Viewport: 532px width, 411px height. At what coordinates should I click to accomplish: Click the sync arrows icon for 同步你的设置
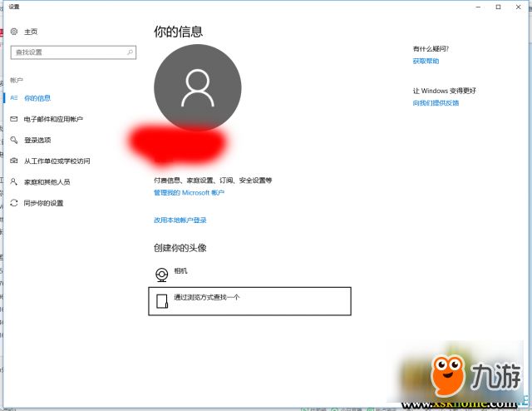(13, 203)
